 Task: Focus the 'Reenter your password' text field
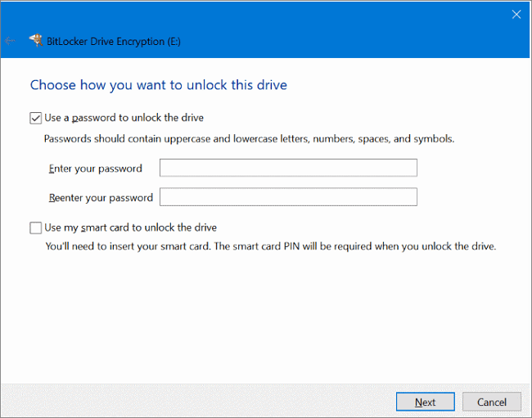point(288,197)
